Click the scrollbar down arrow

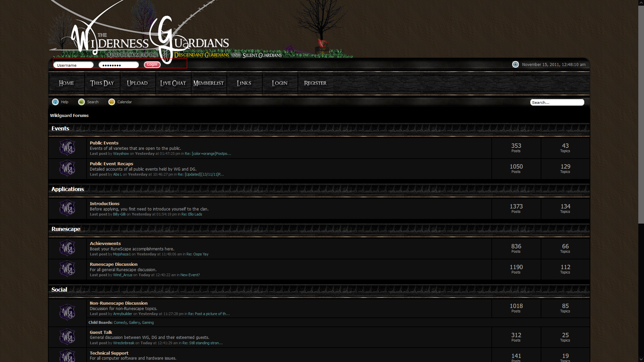641,359
